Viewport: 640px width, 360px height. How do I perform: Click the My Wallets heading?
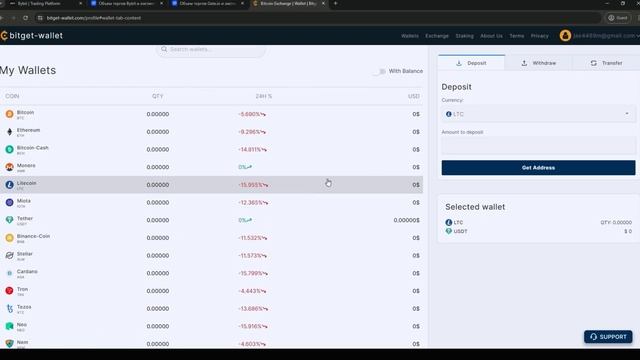coord(28,70)
